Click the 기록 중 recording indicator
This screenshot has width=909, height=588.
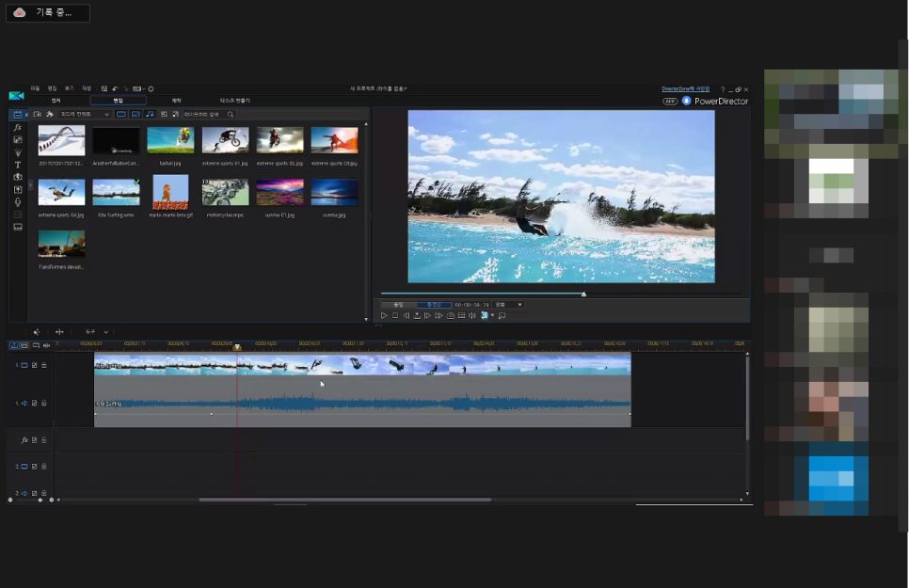48,13
